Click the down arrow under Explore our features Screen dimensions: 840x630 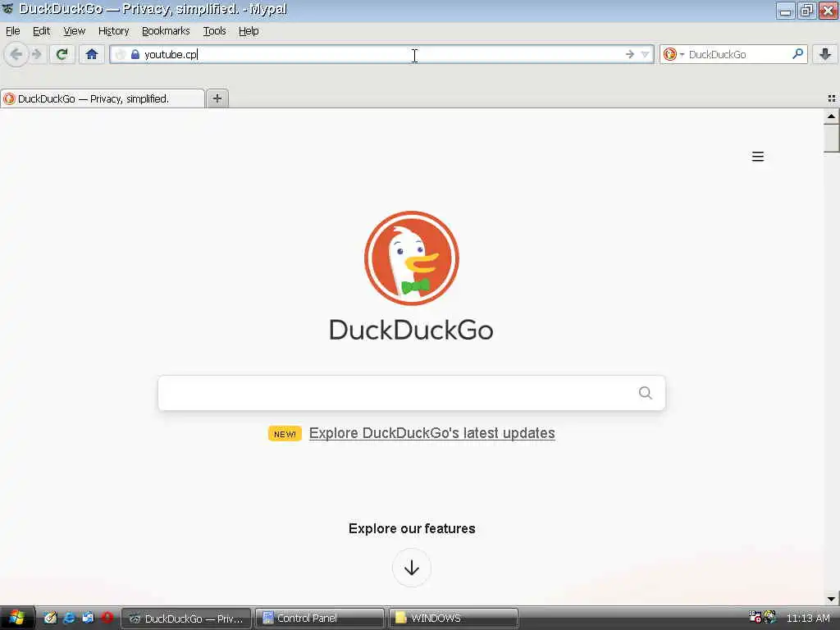pyautogui.click(x=412, y=568)
